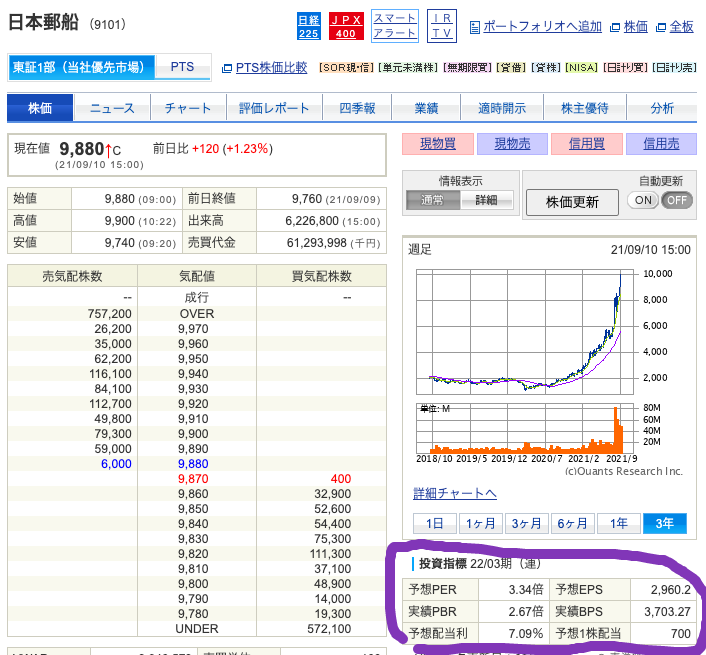Select the 東証1部（当社優先市場） market tab
The image size is (706, 655).
(81, 67)
